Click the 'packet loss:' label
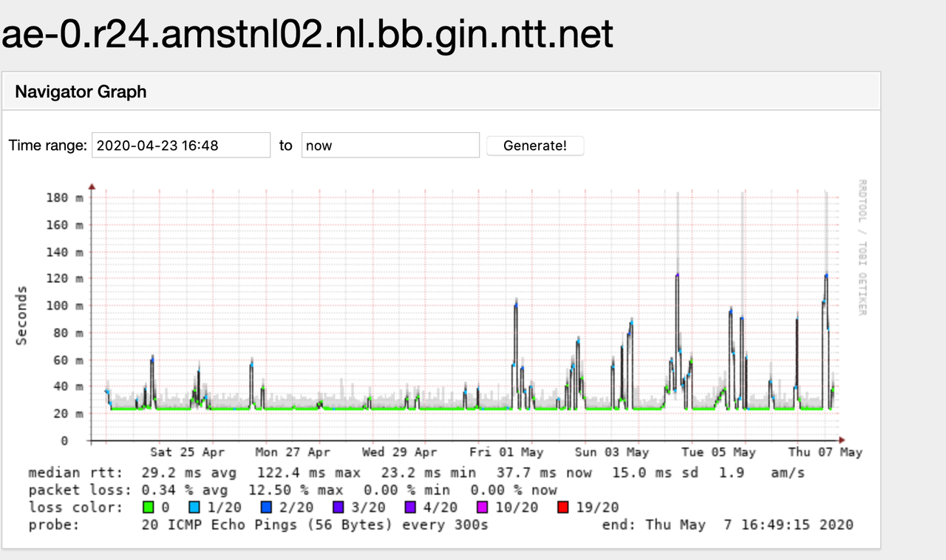 pyautogui.click(x=81, y=490)
